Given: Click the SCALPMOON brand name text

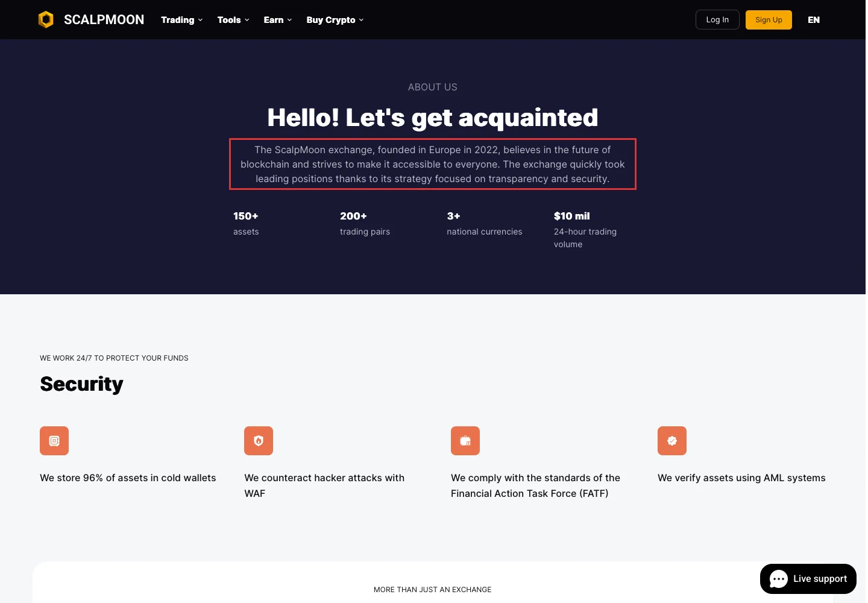Looking at the screenshot, I should [104, 20].
